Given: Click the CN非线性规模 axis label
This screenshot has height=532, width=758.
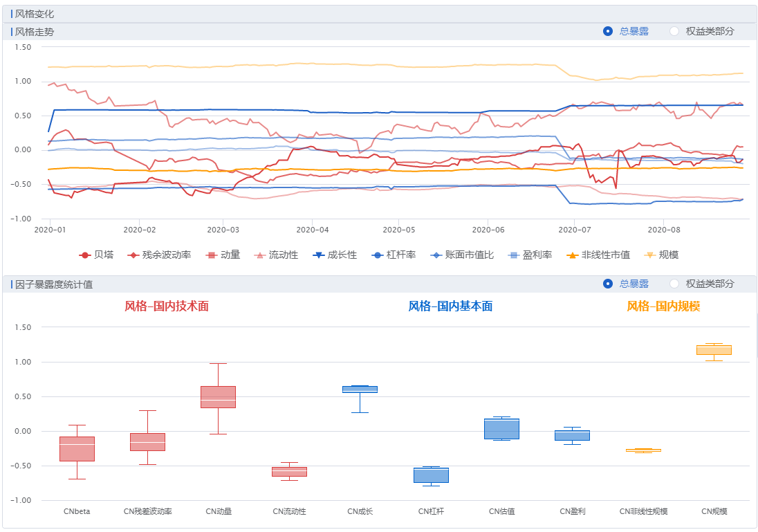Looking at the screenshot, I should 643,511.
